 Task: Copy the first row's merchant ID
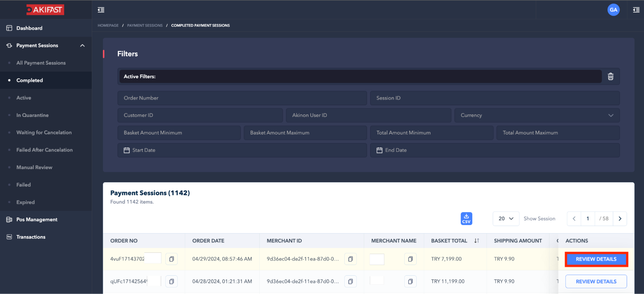click(350, 259)
